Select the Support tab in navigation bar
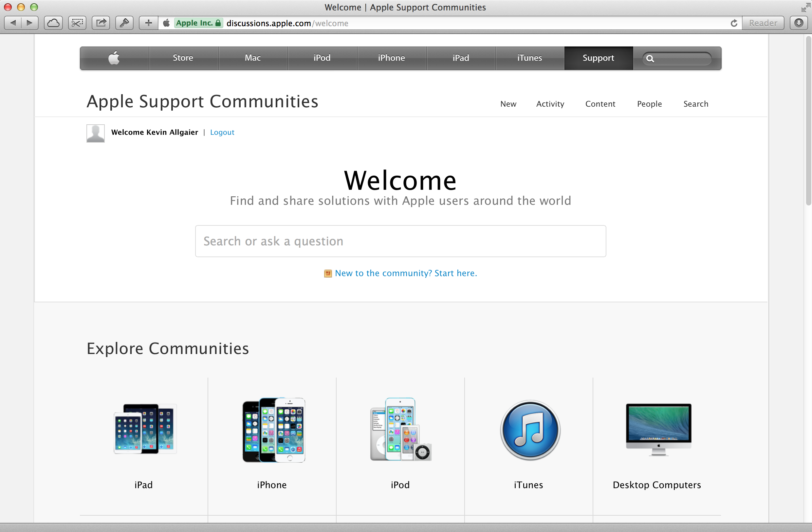 coord(599,58)
